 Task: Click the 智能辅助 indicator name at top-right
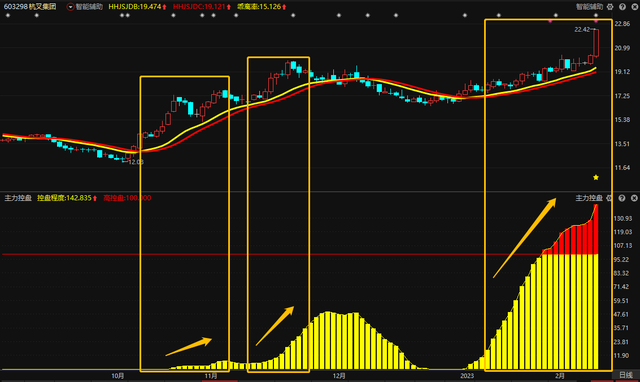click(x=589, y=7)
